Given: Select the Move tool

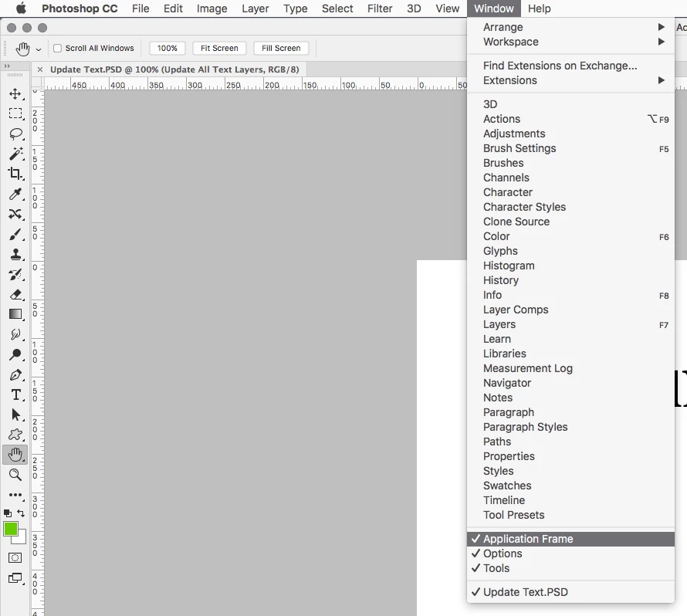Looking at the screenshot, I should (15, 93).
